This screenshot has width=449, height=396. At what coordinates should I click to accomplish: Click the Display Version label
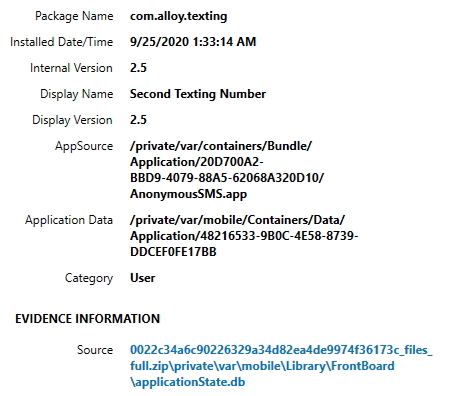72,120
